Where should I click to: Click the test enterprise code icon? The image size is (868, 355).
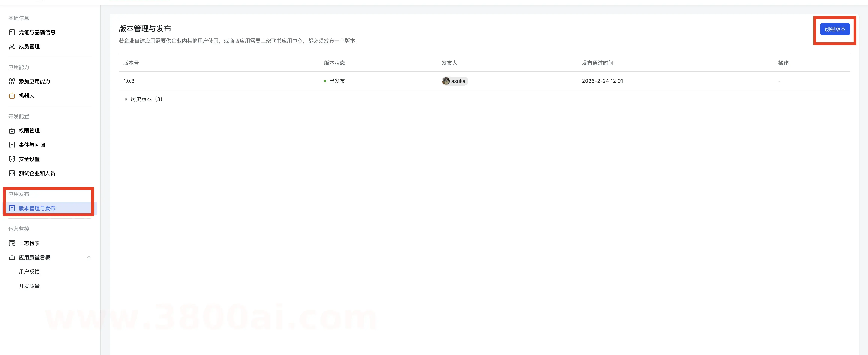coord(12,173)
